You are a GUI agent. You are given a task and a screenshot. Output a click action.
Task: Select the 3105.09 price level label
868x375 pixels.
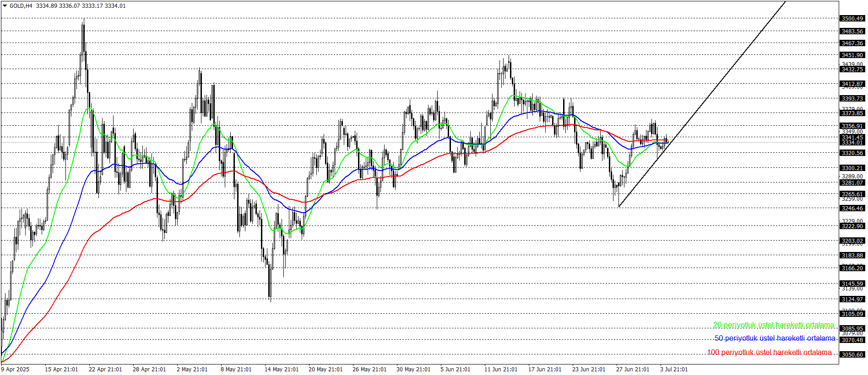(x=852, y=314)
